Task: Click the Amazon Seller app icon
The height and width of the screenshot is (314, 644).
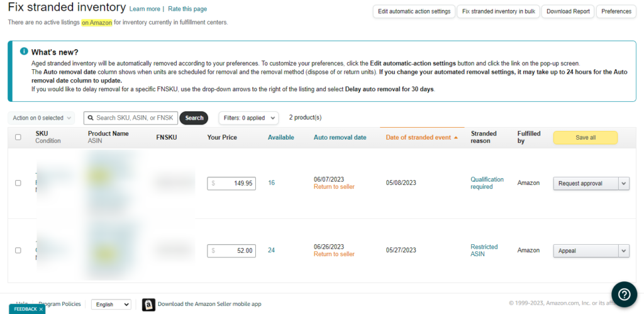Action: coord(148,305)
